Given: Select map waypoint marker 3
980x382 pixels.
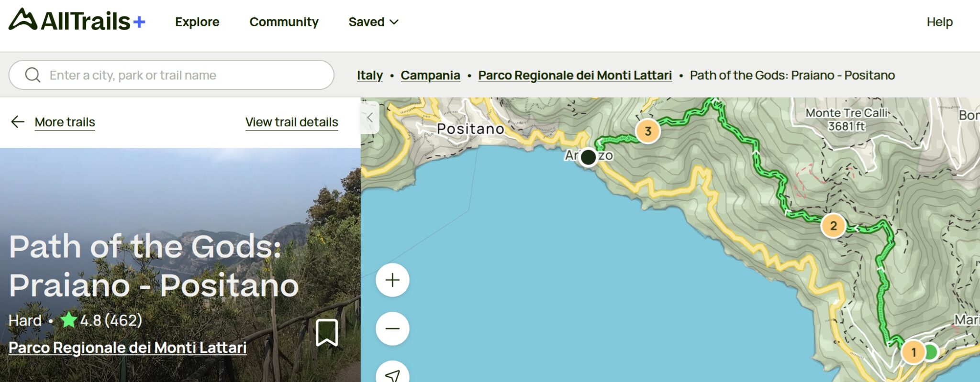Looking at the screenshot, I should click(648, 129).
